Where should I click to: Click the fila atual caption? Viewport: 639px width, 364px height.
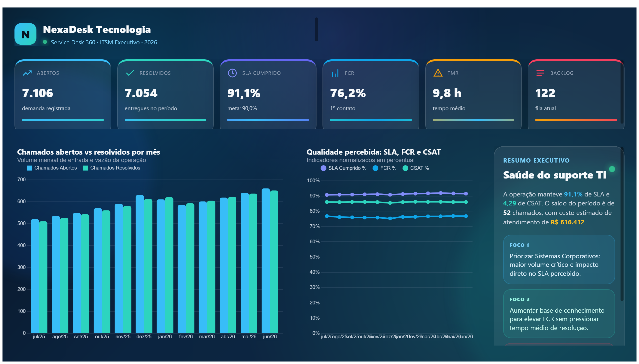(x=545, y=108)
